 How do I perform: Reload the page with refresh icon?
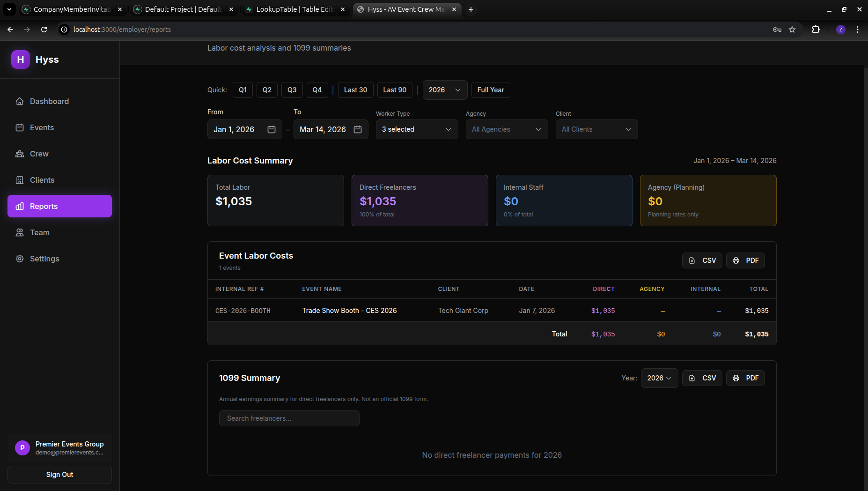[x=44, y=29]
